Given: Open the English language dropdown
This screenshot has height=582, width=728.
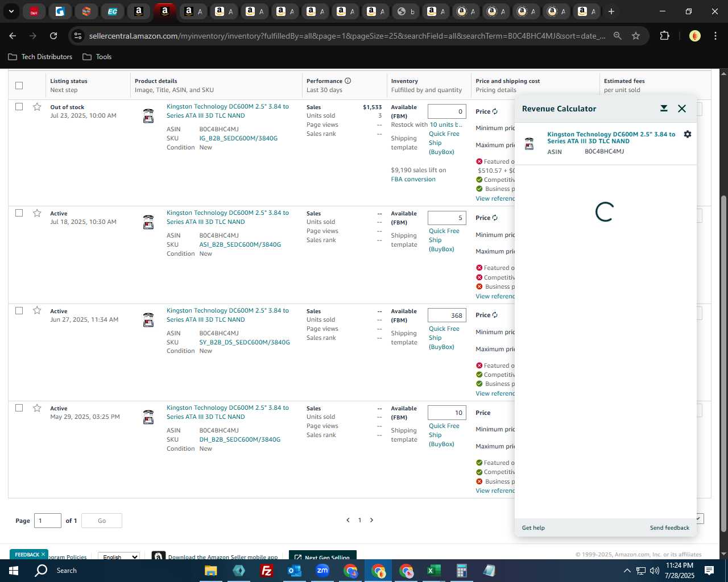Looking at the screenshot, I should [x=119, y=556].
